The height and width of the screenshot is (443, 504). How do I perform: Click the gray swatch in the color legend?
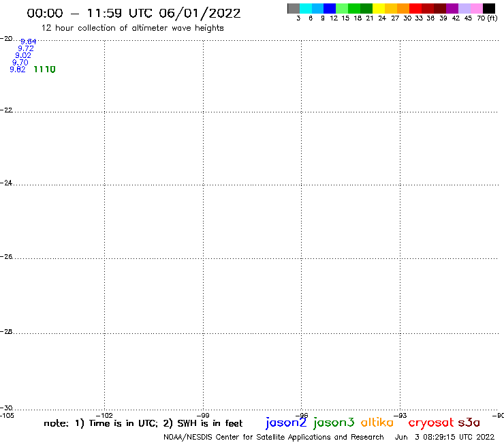click(x=294, y=8)
